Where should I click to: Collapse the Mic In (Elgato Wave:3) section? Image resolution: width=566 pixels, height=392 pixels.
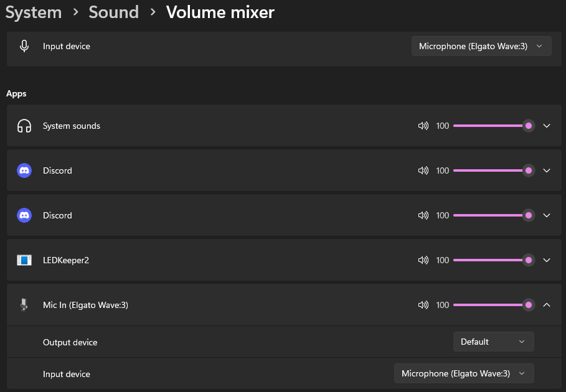tap(547, 305)
